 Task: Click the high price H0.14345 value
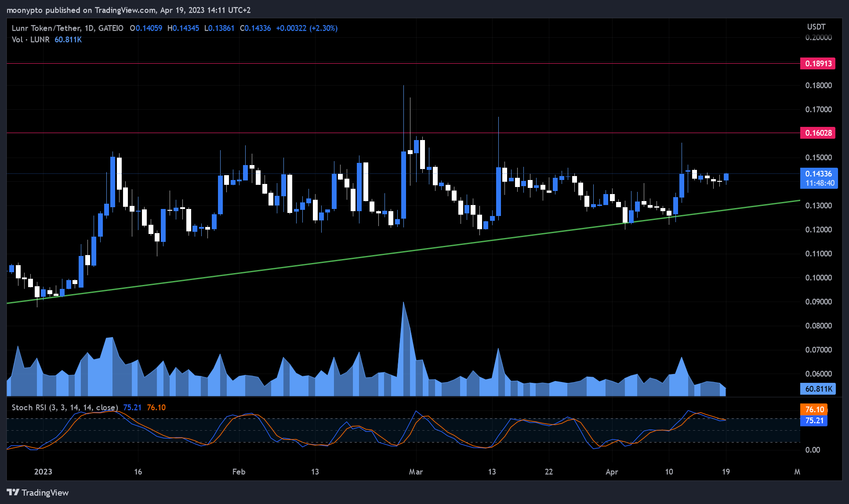[x=183, y=28]
